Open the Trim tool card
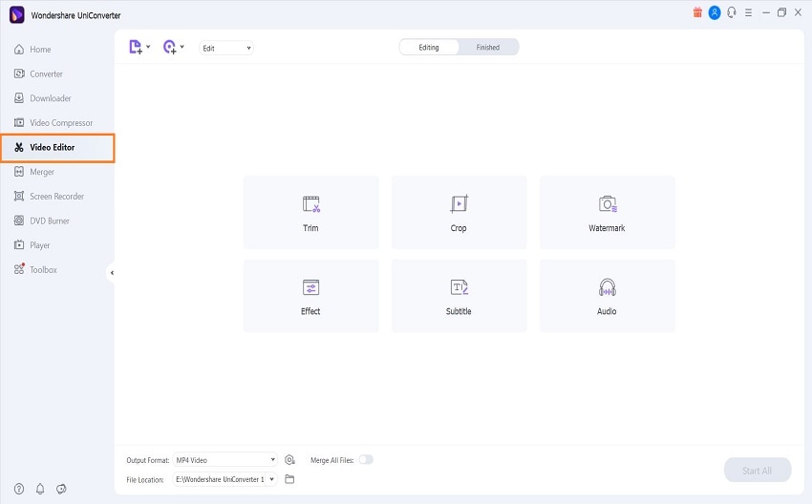 pos(310,213)
